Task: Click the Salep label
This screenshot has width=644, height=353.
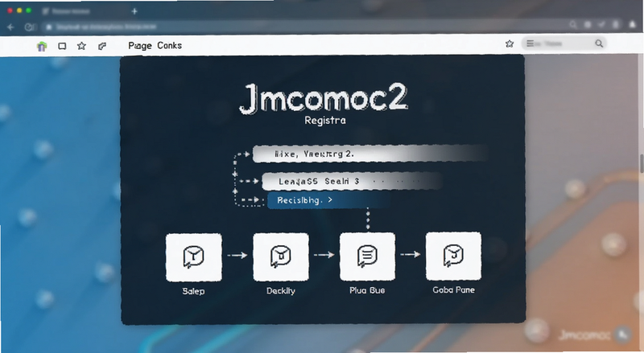Action: (x=193, y=291)
